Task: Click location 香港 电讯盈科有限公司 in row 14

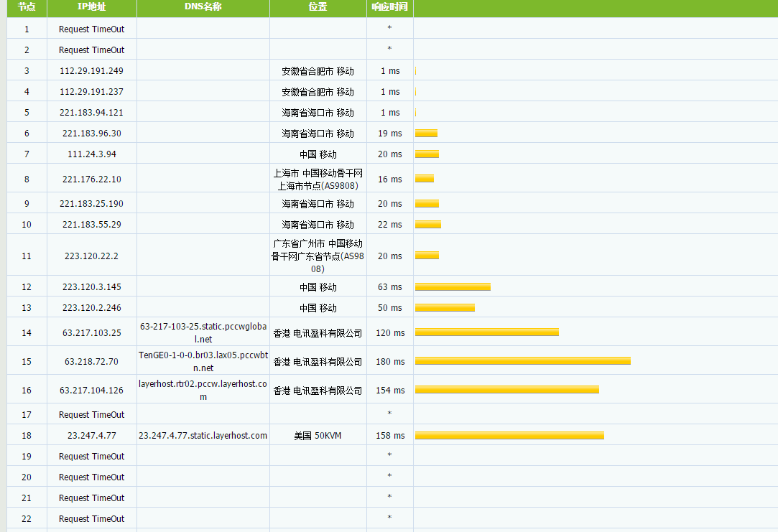Action: coord(318,333)
